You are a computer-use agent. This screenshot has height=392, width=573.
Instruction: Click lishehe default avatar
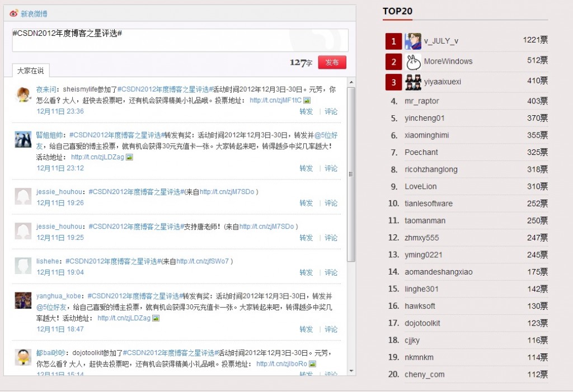23,266
